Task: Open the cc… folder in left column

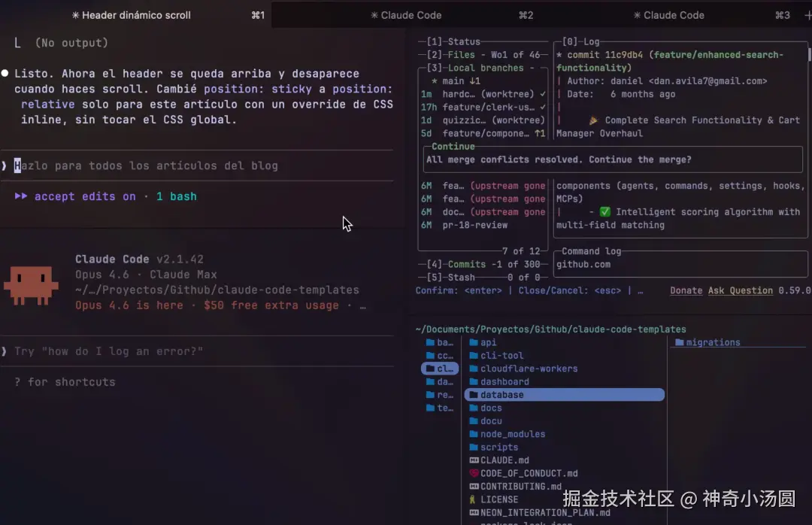Action: 439,356
